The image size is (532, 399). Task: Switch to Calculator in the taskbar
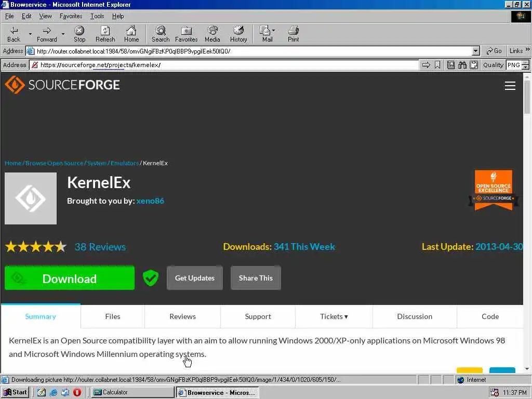click(132, 392)
